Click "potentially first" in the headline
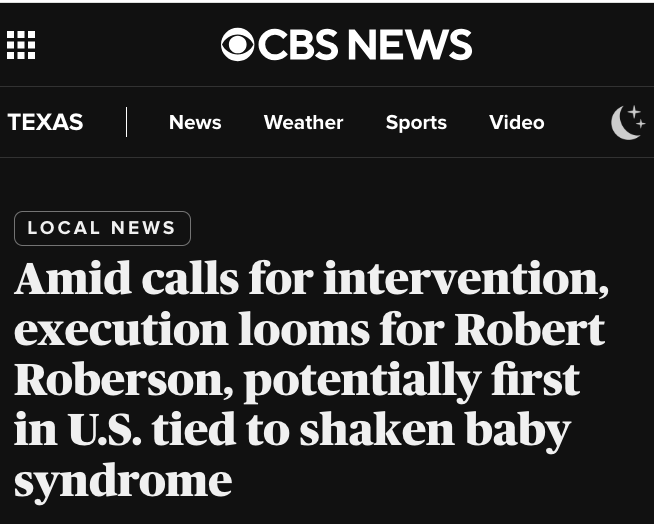This screenshot has height=524, width=654. tap(411, 380)
